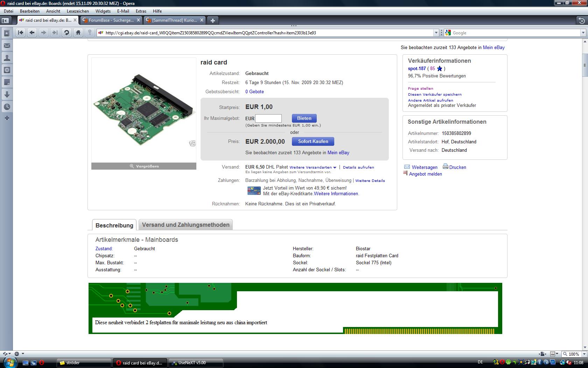Click the Sofort-Kaufen button
This screenshot has width=588, height=368.
[x=313, y=141]
